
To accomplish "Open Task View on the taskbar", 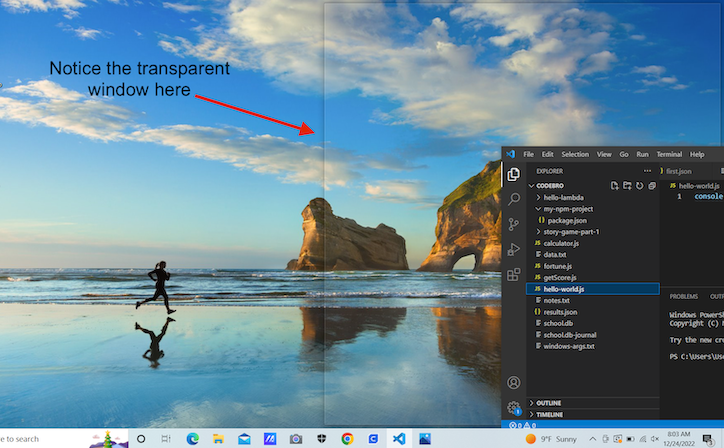I will coord(166,439).
